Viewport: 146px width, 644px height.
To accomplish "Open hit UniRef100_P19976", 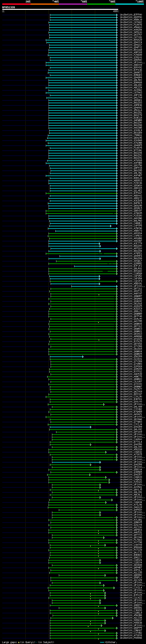I will pos(131,25).
